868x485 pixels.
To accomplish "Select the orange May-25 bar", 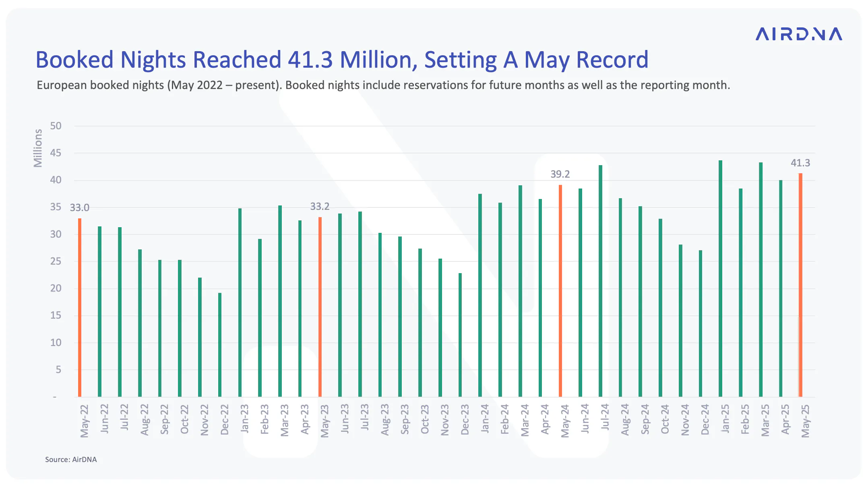I will tap(801, 285).
